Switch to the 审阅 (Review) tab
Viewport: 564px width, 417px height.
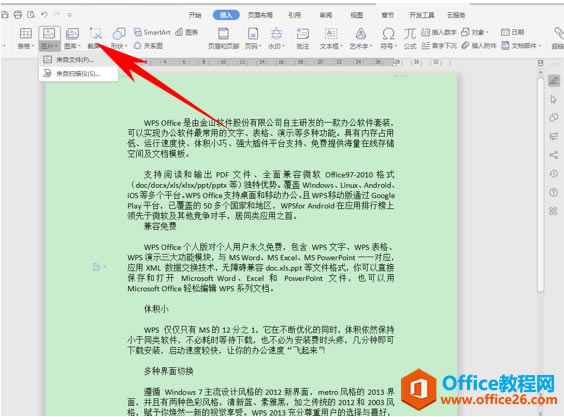point(326,15)
